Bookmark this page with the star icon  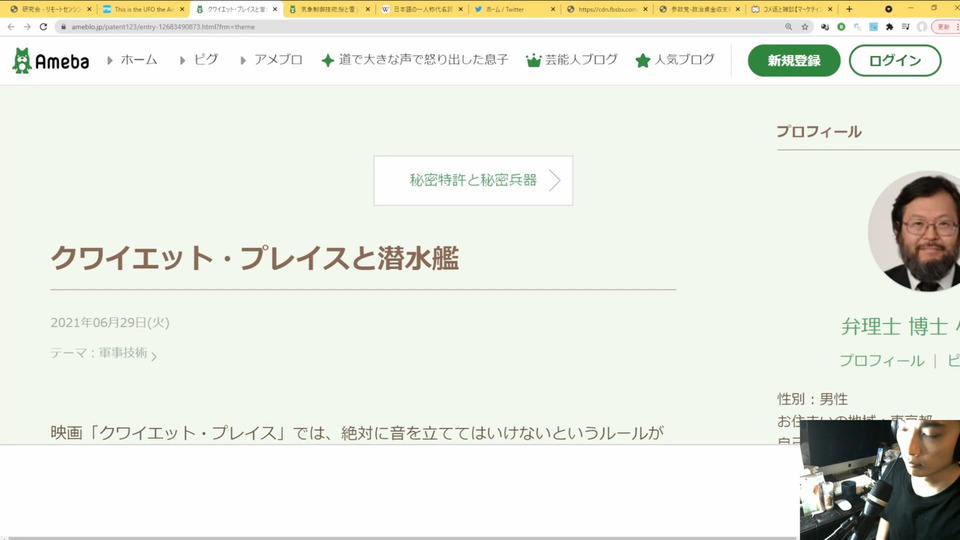coord(805,27)
